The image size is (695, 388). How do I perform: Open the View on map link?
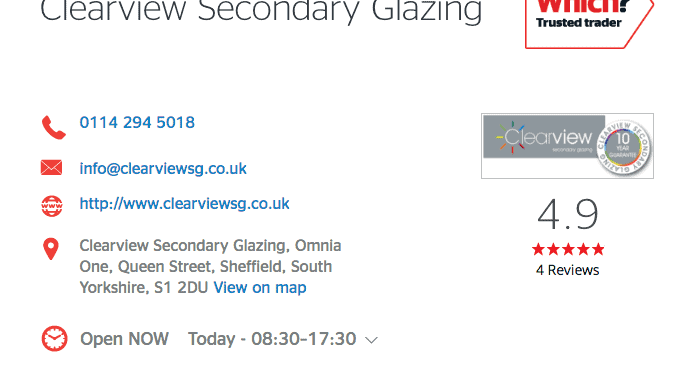point(260,288)
